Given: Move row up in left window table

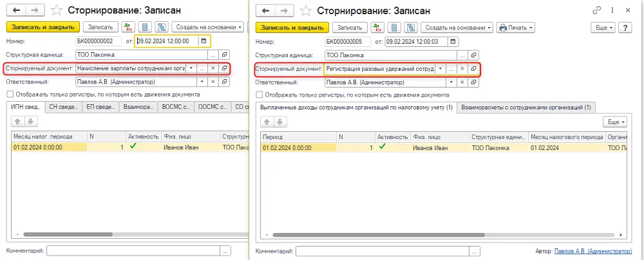Looking at the screenshot, I should point(18,122).
